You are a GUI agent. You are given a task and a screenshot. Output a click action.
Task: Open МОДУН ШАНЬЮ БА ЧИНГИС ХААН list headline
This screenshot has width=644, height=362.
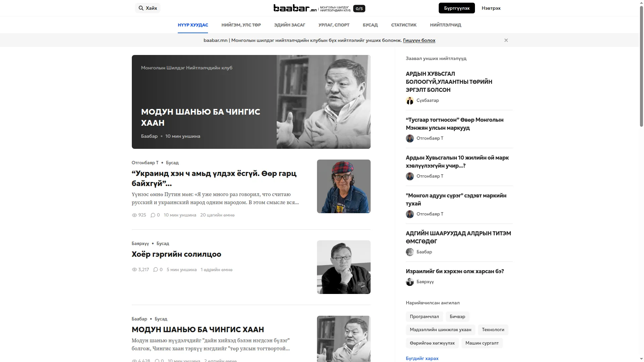coord(198,329)
